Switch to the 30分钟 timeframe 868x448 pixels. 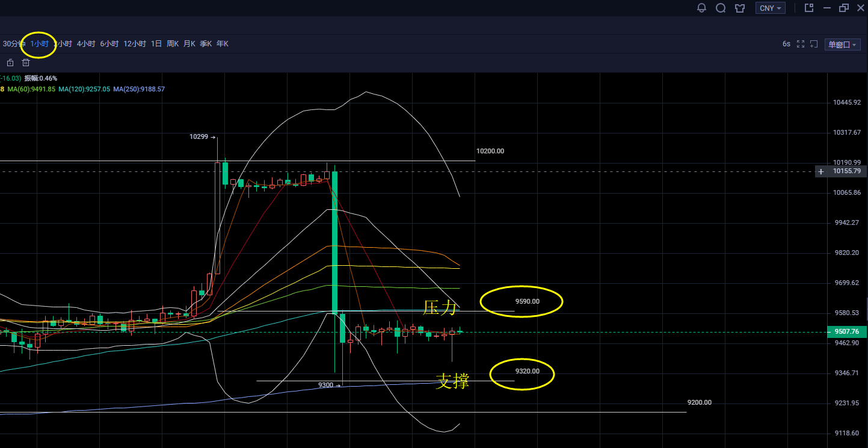[14, 44]
